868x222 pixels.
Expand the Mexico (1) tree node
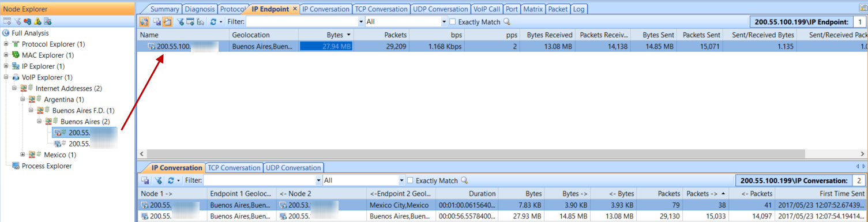click(23, 155)
